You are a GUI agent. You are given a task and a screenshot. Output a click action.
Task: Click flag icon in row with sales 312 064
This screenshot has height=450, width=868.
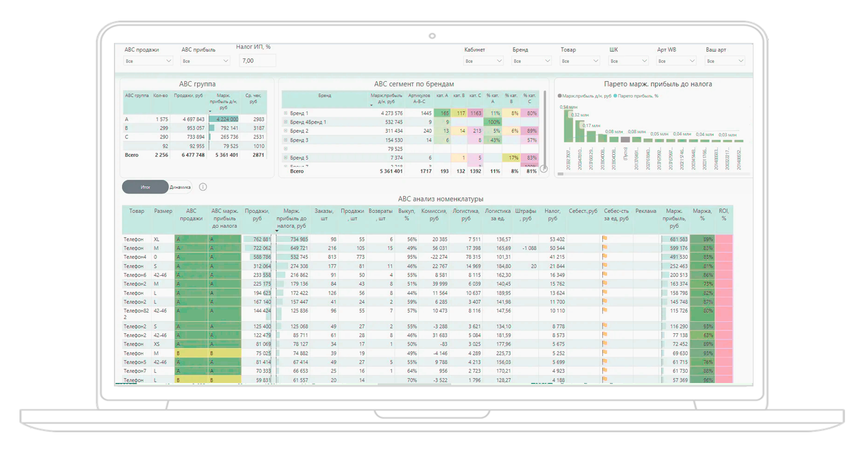tap(605, 266)
